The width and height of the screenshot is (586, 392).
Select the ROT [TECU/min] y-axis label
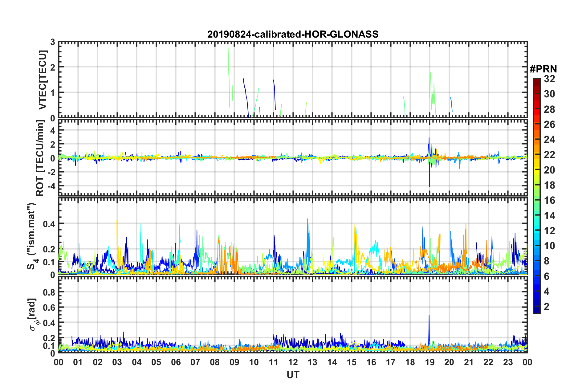[40, 158]
